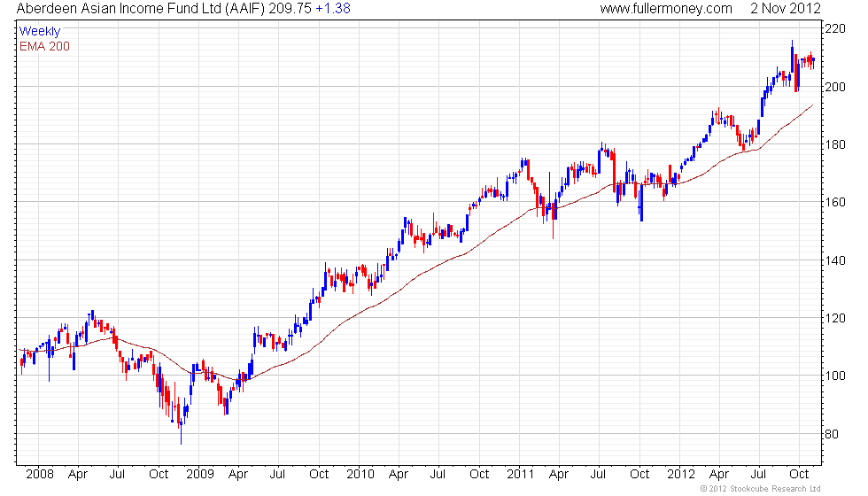The image size is (868, 496).
Task: Open the www.fullermoney.com link text
Action: (666, 9)
